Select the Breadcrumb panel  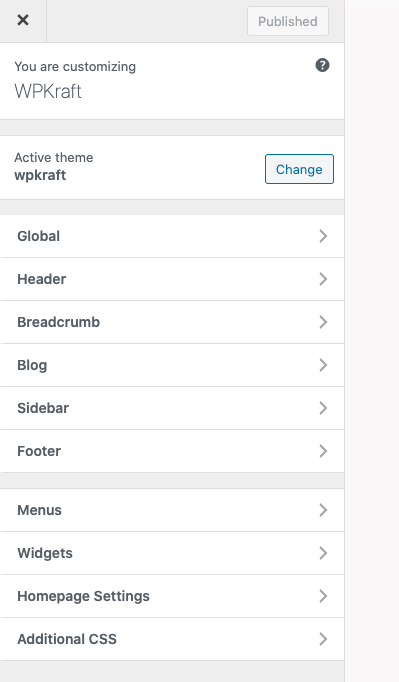coord(172,322)
